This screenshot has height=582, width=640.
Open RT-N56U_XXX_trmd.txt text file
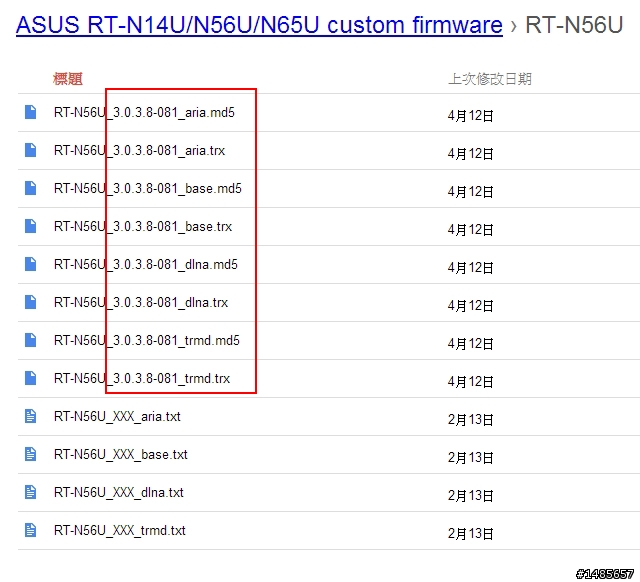(120, 531)
